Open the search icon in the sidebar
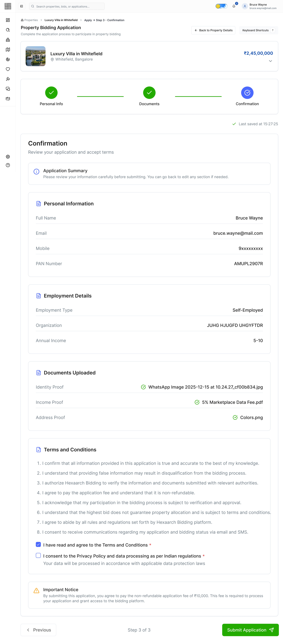This screenshot has height=644, width=283. [x=8, y=30]
